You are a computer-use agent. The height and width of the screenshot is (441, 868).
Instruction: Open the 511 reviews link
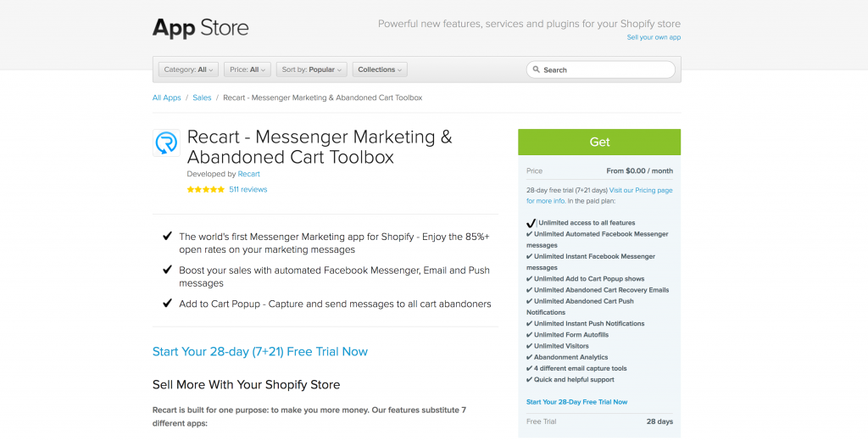pos(248,189)
